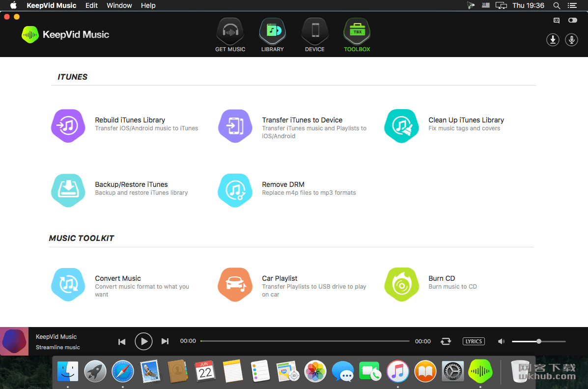Click the Remove DRM title

pos(283,184)
